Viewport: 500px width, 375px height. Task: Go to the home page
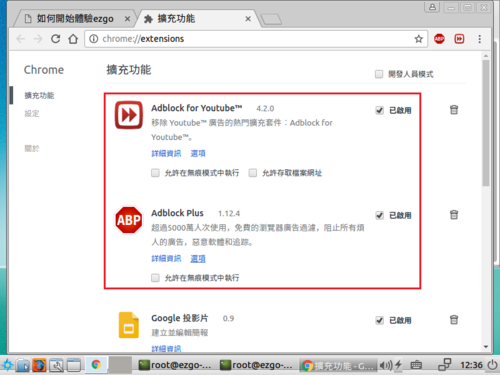(x=73, y=39)
